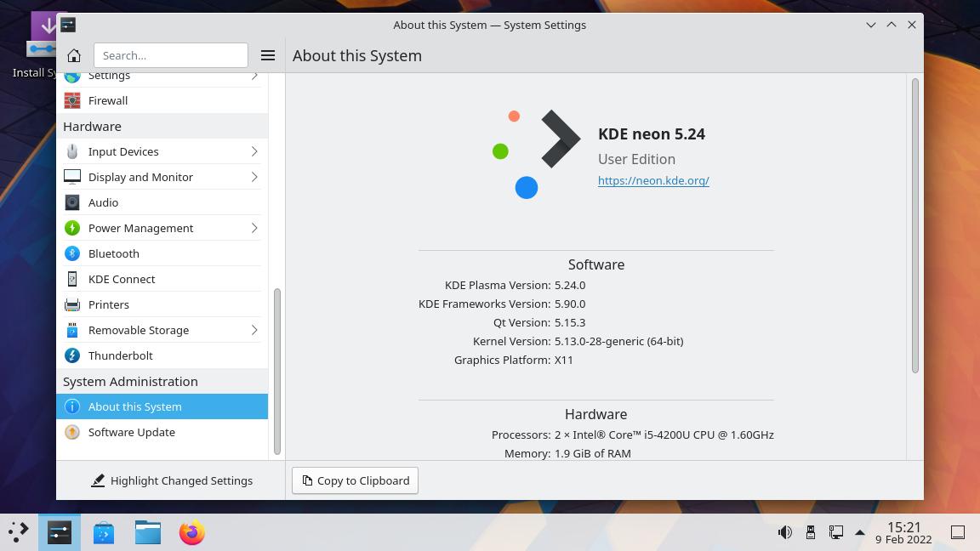
Task: Click the System Settings window menu icon
Action: pos(68,25)
